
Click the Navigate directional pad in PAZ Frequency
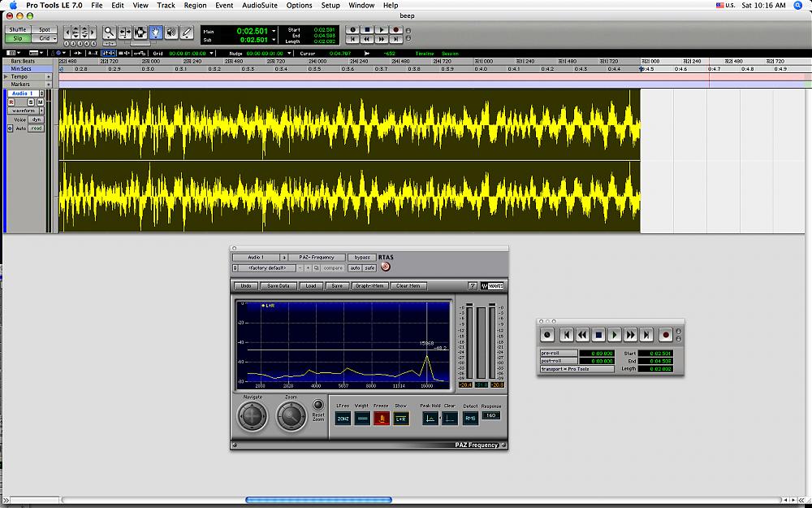[x=253, y=415]
